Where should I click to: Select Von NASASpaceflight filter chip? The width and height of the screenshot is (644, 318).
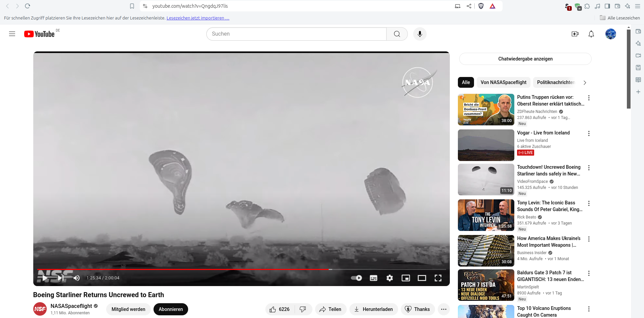coord(504,82)
